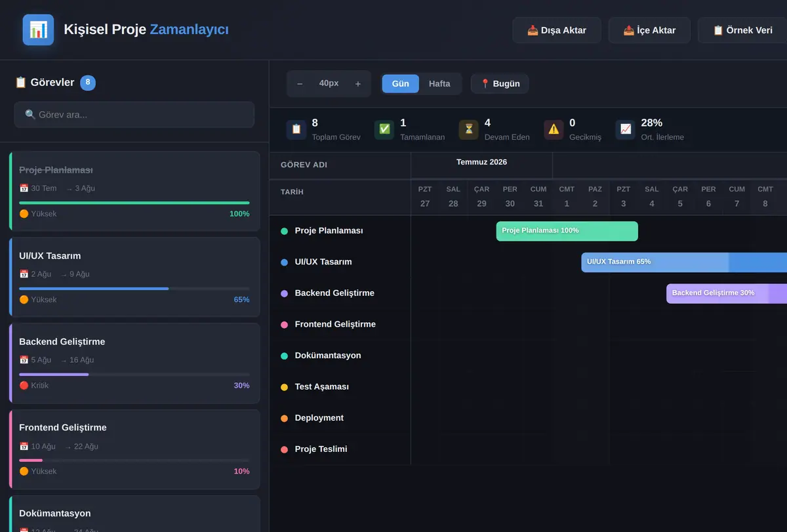Viewport: 787px width, 532px height.
Task: Select the Proje Planlaması 100% Gantt bar
Action: pyautogui.click(x=567, y=231)
